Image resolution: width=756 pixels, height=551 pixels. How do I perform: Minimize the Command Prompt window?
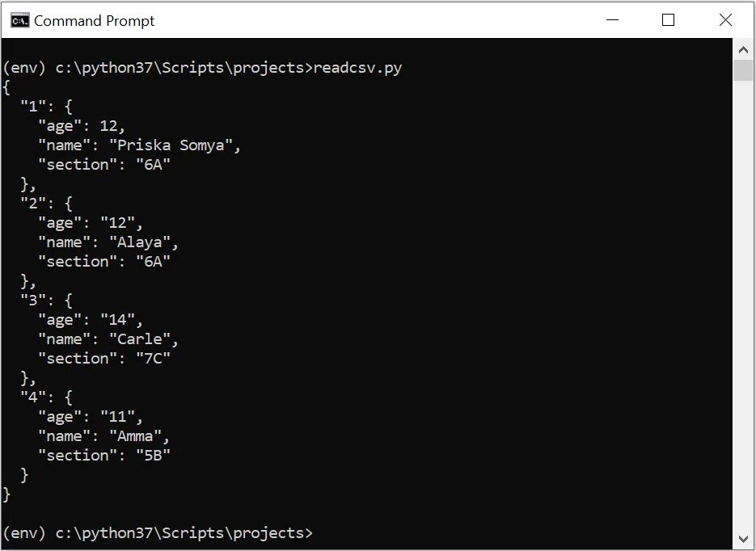[612, 19]
